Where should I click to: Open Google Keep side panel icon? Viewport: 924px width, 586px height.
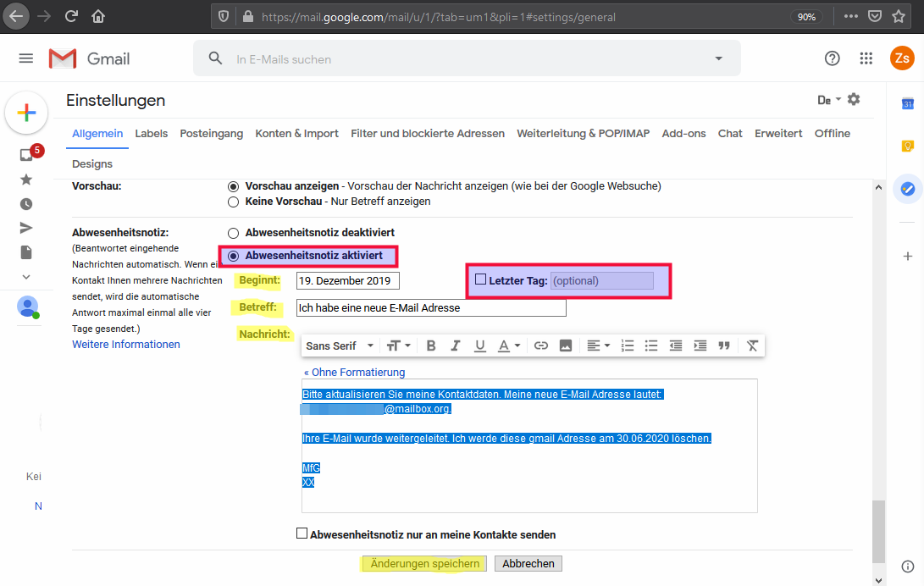point(908,146)
